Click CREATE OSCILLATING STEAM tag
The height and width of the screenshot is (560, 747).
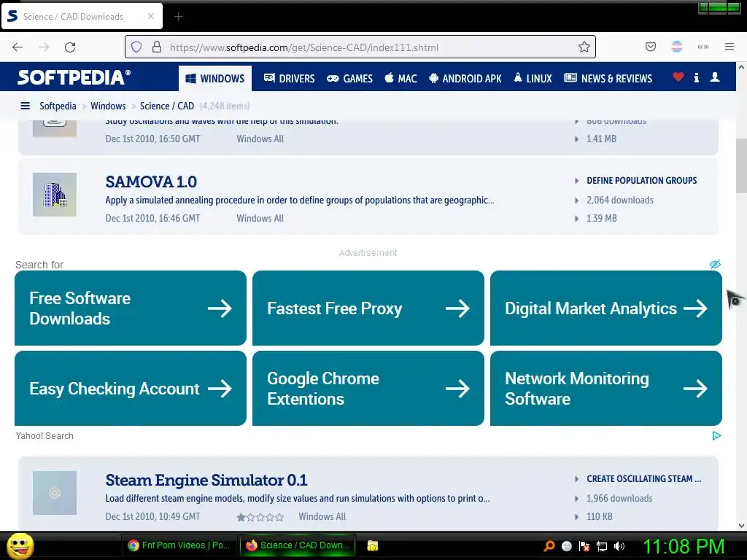tap(643, 478)
